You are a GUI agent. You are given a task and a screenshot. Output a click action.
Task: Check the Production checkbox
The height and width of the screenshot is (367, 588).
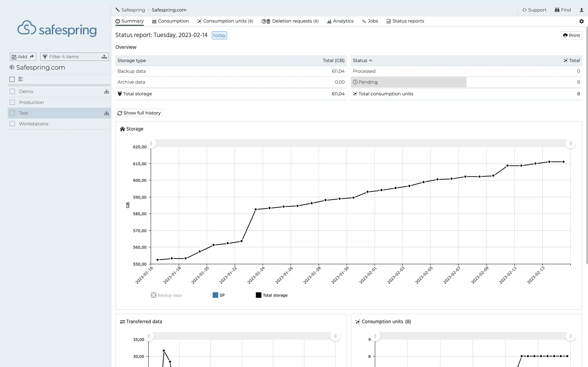coord(12,102)
